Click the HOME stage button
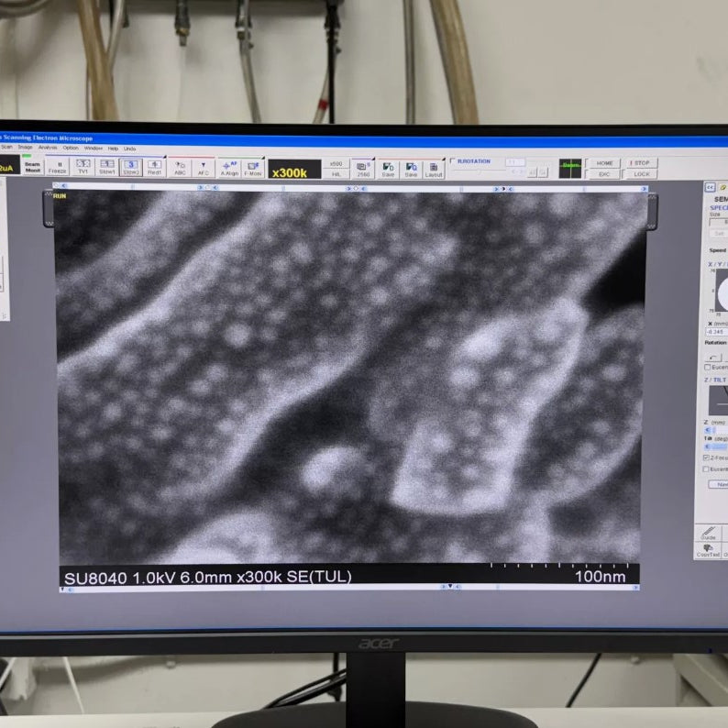 pos(604,163)
